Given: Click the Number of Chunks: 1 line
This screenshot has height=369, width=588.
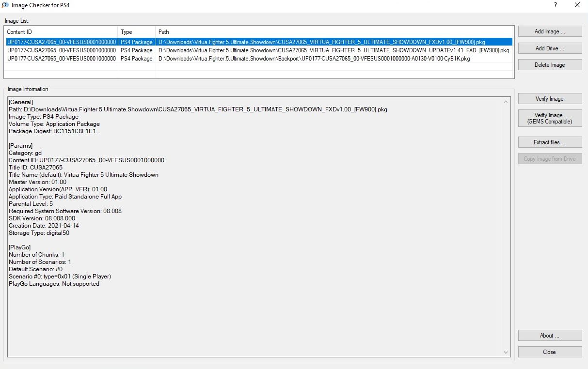Looking at the screenshot, I should pyautogui.click(x=37, y=255).
